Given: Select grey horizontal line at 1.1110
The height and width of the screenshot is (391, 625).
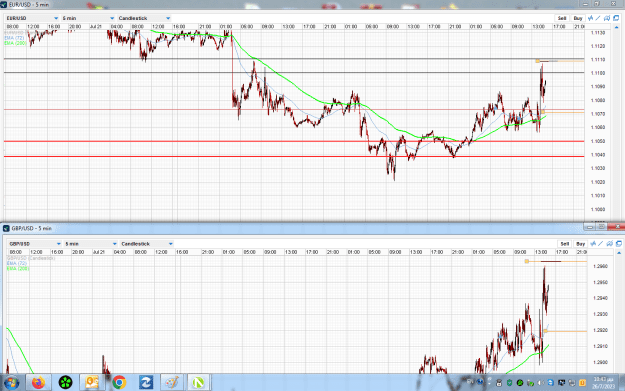Looking at the screenshot, I should pyautogui.click(x=294, y=59).
